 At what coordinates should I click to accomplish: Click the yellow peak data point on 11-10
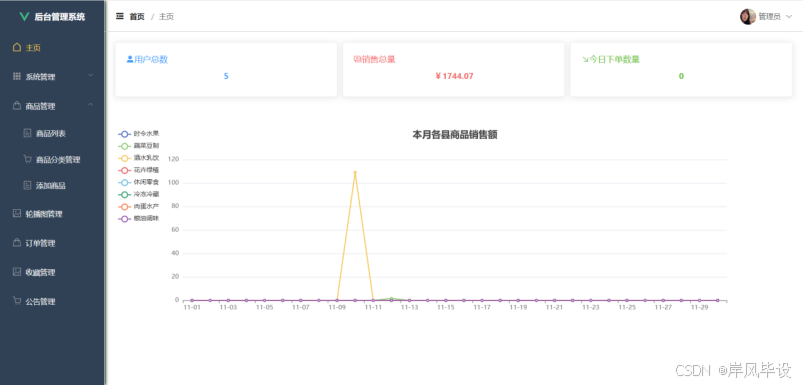tap(355, 173)
